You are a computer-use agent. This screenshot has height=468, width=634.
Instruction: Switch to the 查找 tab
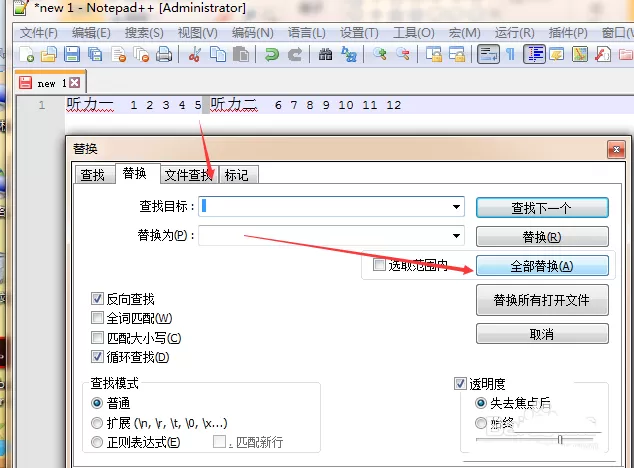pyautogui.click(x=93, y=175)
